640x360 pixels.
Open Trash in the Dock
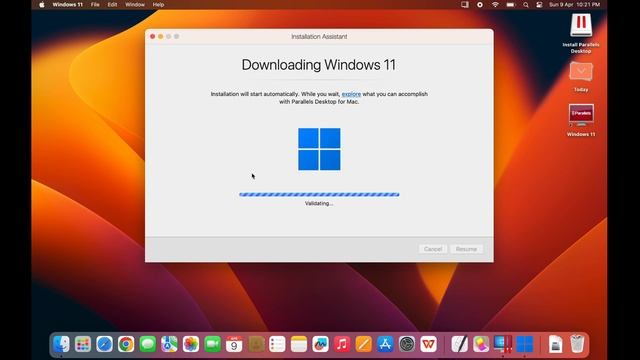point(577,344)
